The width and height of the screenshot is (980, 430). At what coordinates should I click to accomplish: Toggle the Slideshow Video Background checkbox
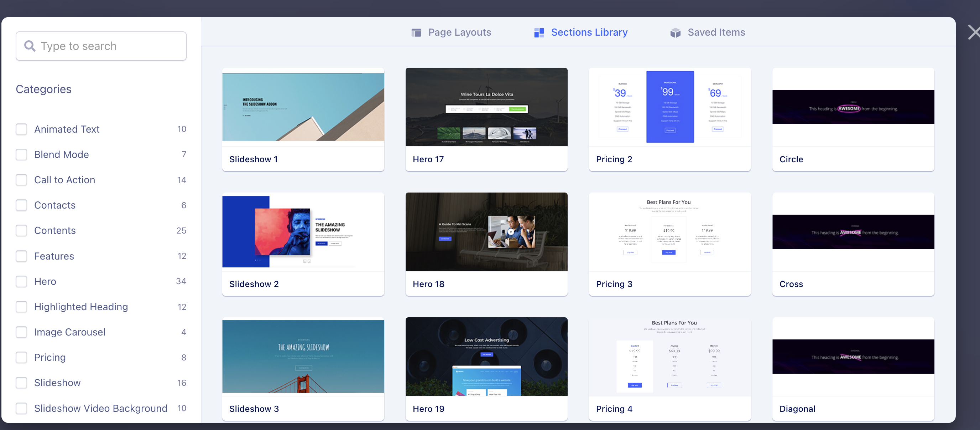pos(21,408)
